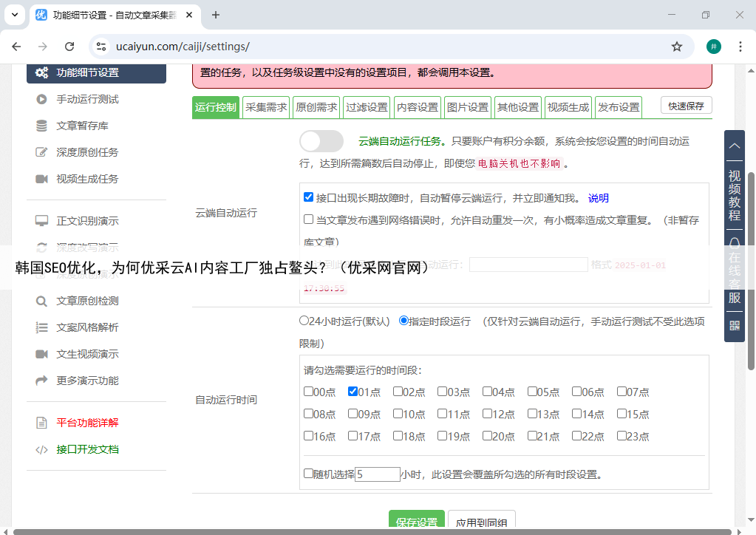This screenshot has height=535, width=756.
Task: Click the 文章原创检测 search icon
Action: point(41,301)
